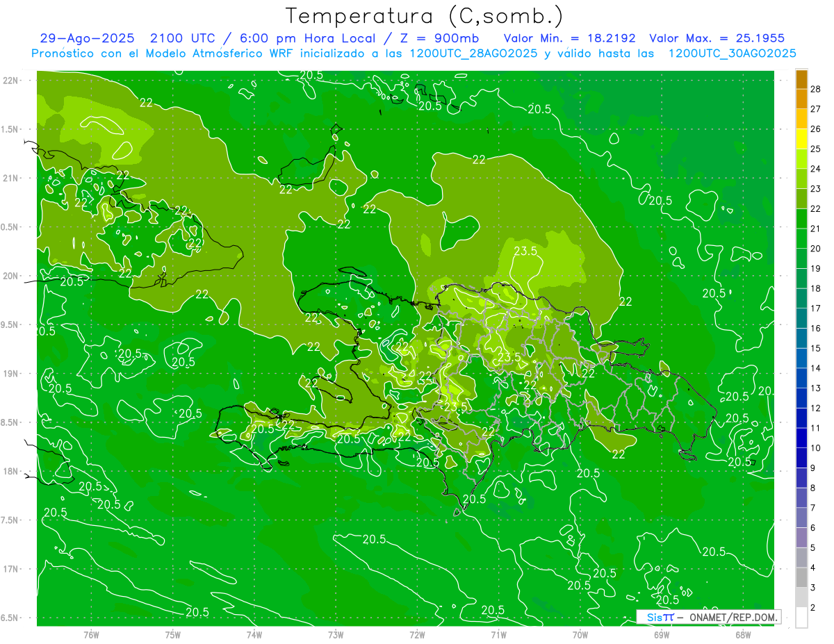Click the gray legend swatch between 3 and 4

coord(802,577)
